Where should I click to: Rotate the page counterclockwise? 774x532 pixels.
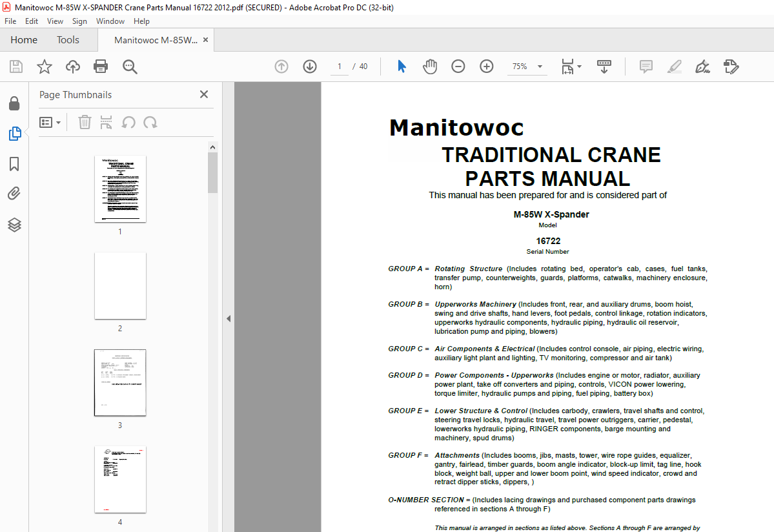click(x=128, y=123)
